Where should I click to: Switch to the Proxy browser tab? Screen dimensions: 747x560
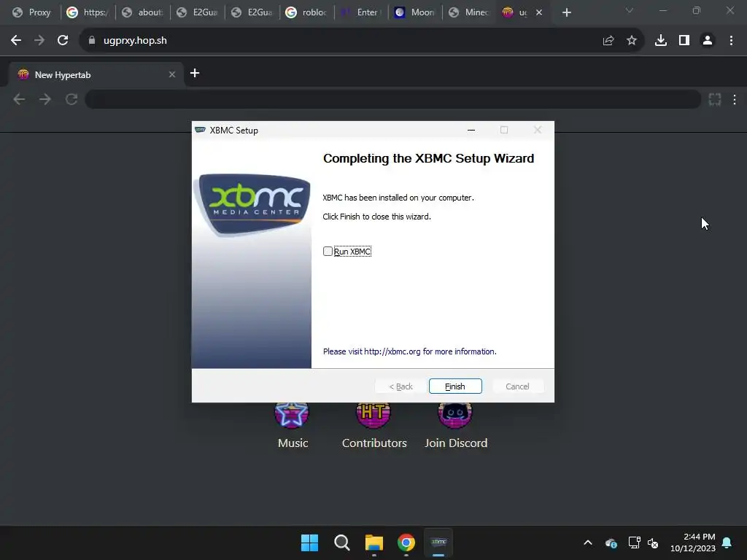[32, 12]
